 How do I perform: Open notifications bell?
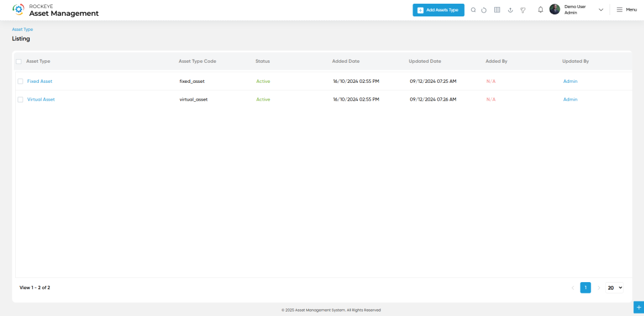coord(540,10)
